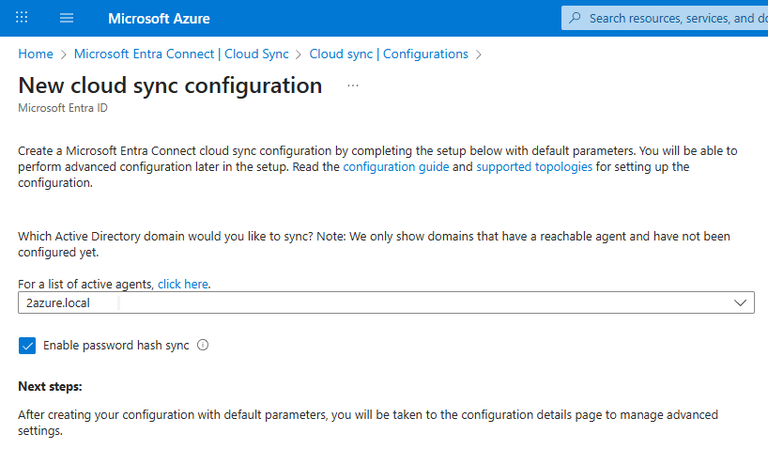
Task: Click the Microsoft Entra ID subtitle
Action: (x=63, y=108)
